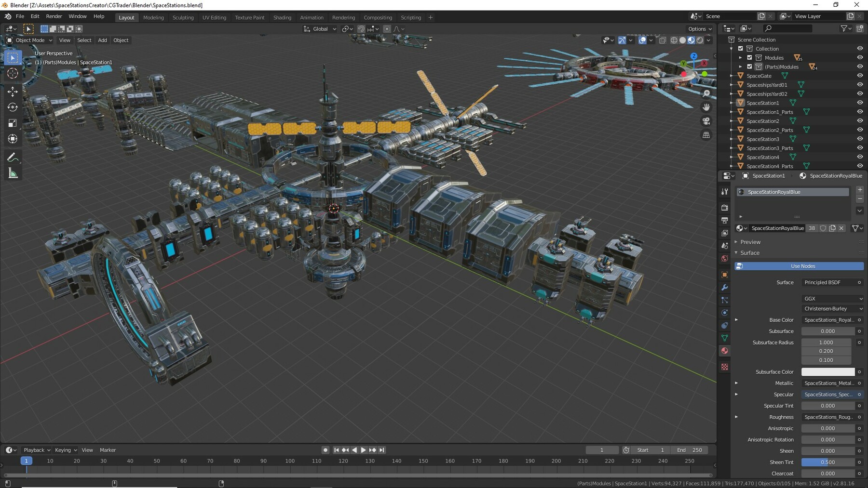Open the Options popover in the header

tap(699, 28)
